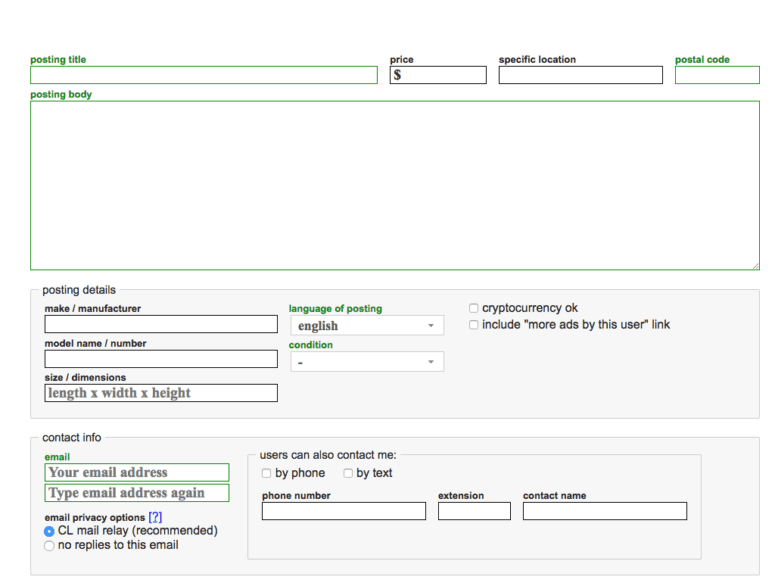
Task: Click the model name / number field
Action: 161,359
